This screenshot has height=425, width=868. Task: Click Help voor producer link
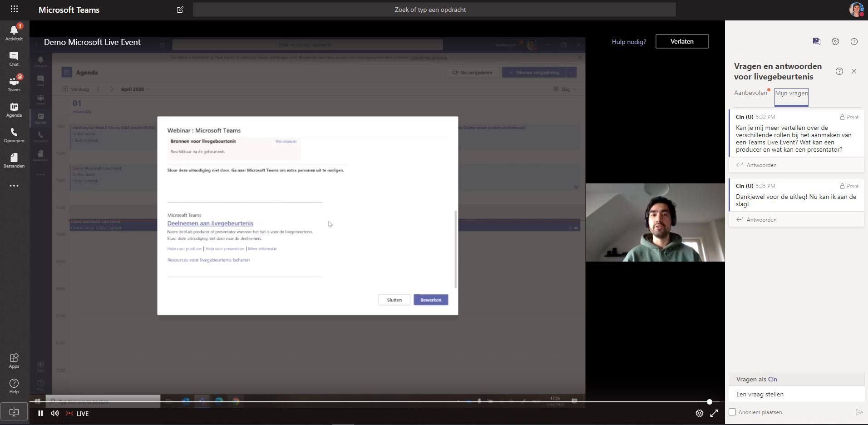click(184, 249)
